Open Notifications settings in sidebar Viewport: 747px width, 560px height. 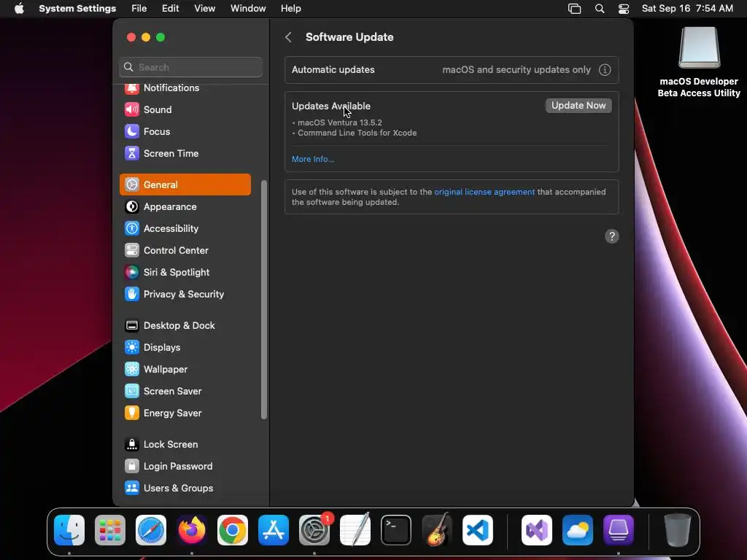tap(185, 88)
